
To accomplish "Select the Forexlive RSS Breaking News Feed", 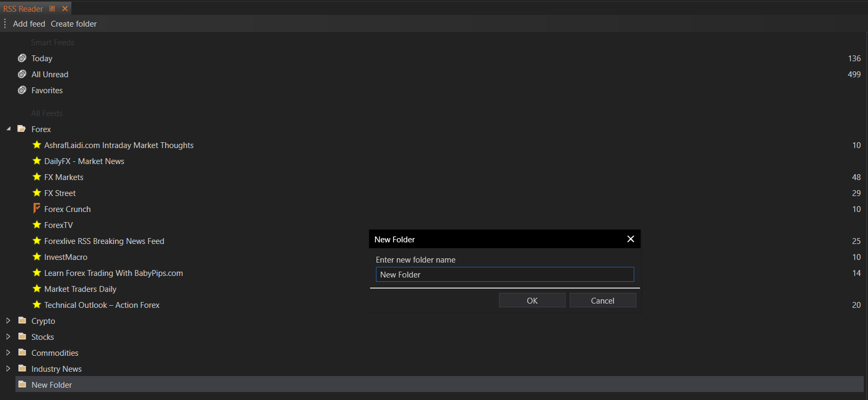I will pyautogui.click(x=104, y=241).
